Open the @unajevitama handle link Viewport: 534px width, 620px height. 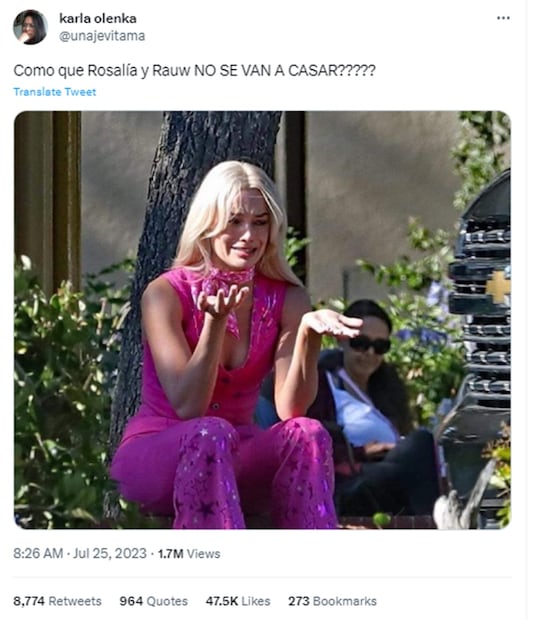tap(102, 36)
